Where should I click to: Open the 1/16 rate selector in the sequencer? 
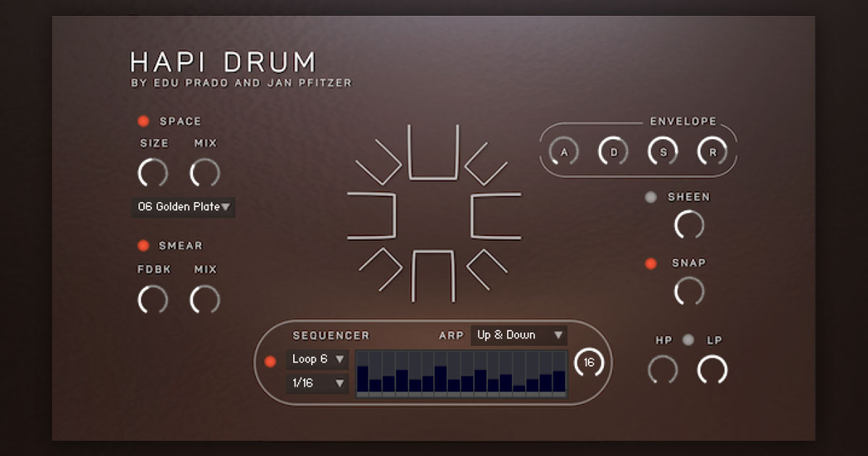(316, 384)
